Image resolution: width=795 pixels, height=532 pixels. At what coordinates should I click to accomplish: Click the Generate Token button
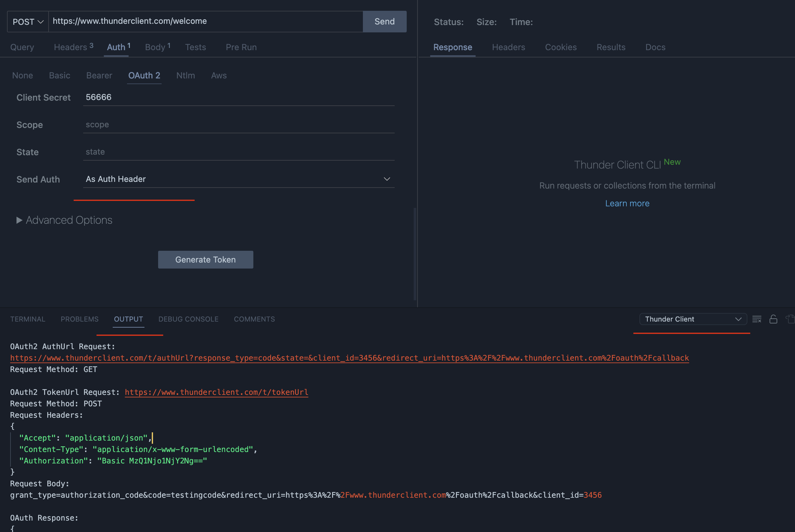pyautogui.click(x=205, y=260)
